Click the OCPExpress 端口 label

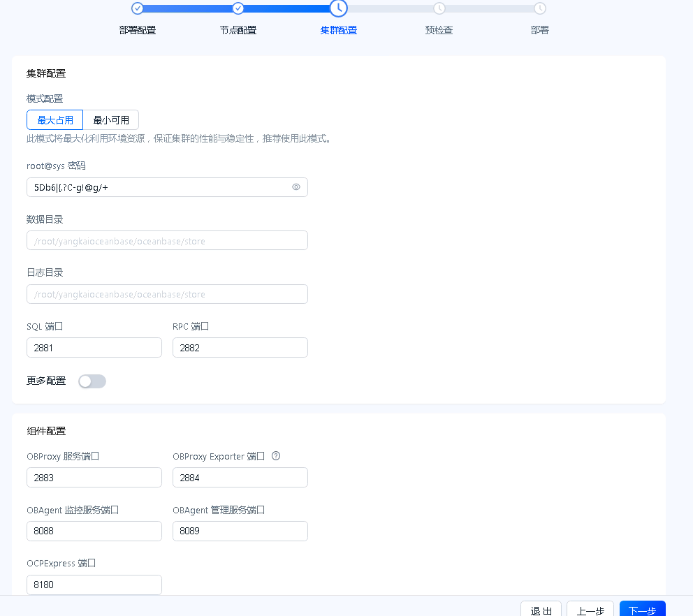click(61, 564)
